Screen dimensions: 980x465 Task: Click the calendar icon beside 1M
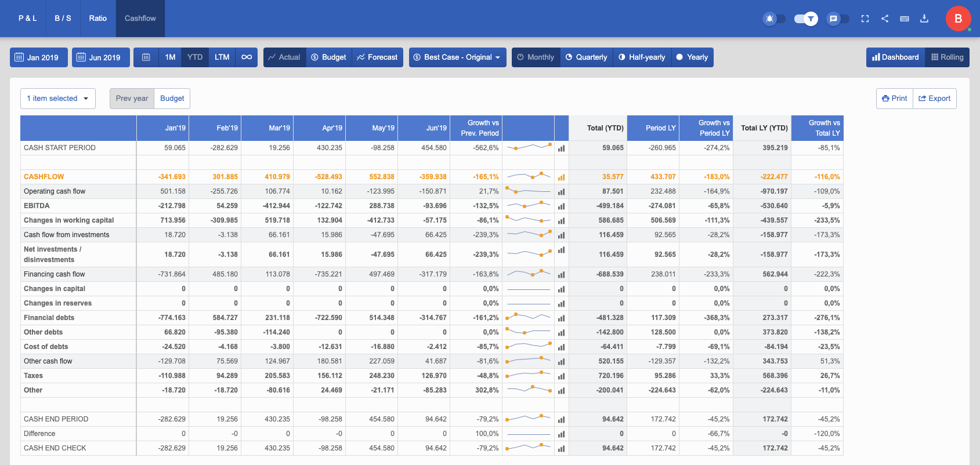[146, 57]
